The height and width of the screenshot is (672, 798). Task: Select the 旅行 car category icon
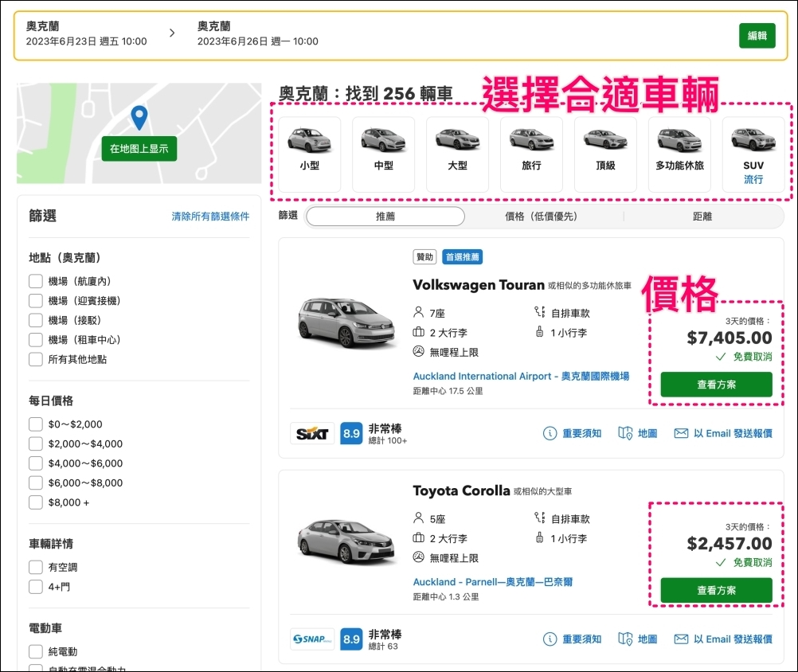(x=531, y=139)
